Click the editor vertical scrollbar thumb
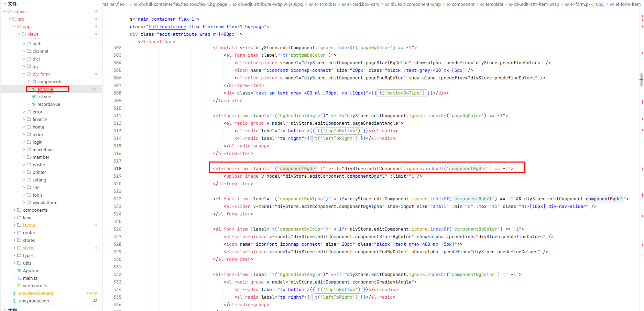The width and height of the screenshot is (644, 311). click(641, 79)
